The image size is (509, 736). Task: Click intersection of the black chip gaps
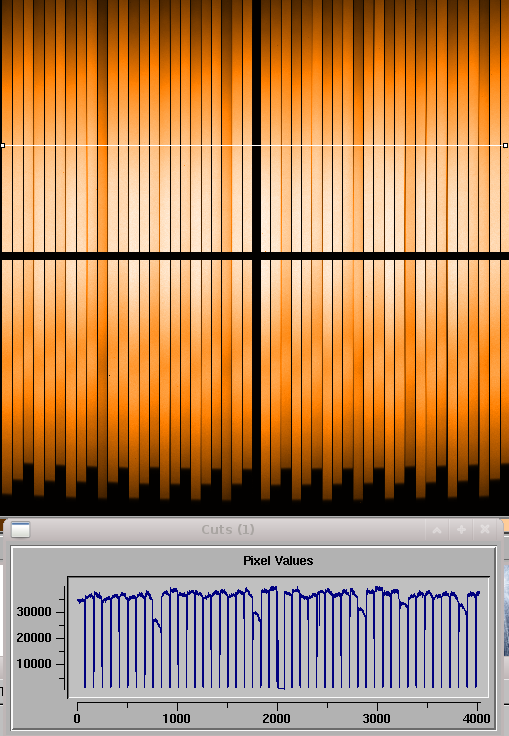[256, 256]
